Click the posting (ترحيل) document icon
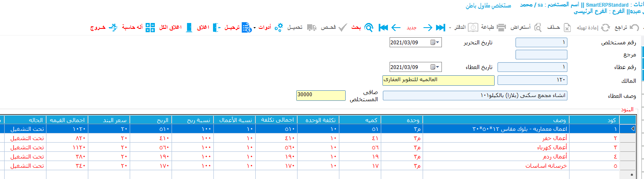Viewport: 644px width, 179px height. tap(246, 28)
